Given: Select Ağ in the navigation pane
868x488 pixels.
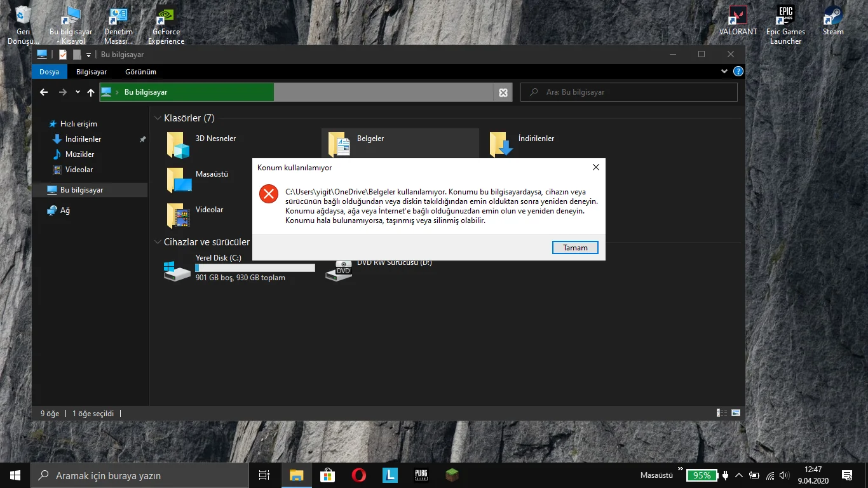Looking at the screenshot, I should [x=58, y=210].
